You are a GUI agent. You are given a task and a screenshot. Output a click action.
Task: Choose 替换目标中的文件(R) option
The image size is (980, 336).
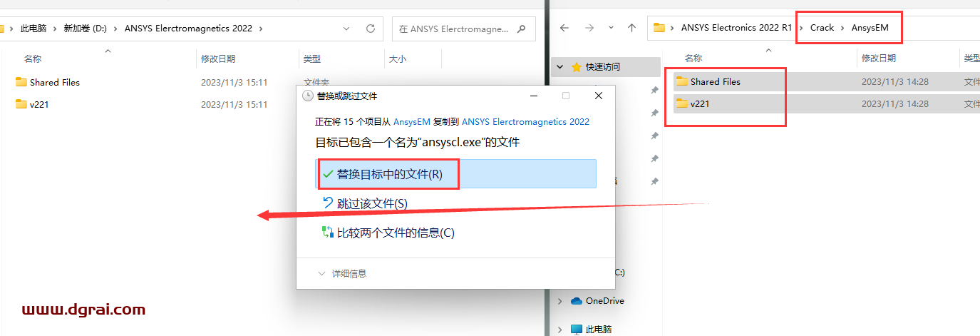[x=455, y=174]
